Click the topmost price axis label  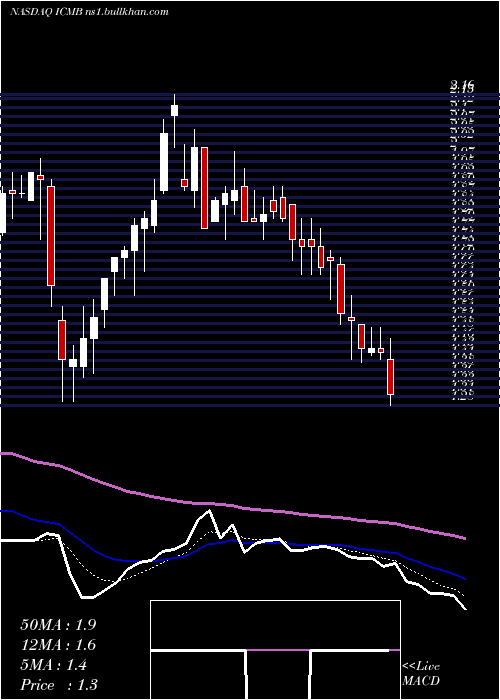tap(462, 83)
